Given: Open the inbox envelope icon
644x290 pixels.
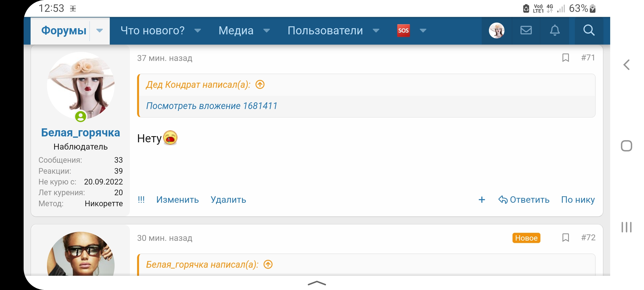Looking at the screenshot, I should pos(526,30).
